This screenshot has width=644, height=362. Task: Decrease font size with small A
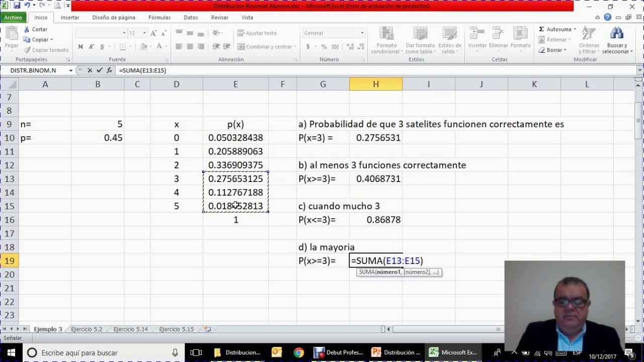pyautogui.click(x=164, y=33)
